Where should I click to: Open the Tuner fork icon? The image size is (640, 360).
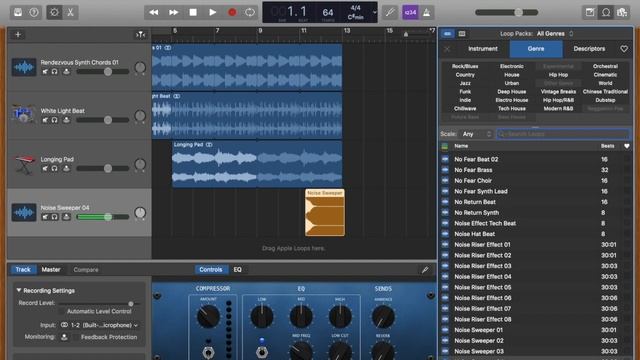[390, 12]
